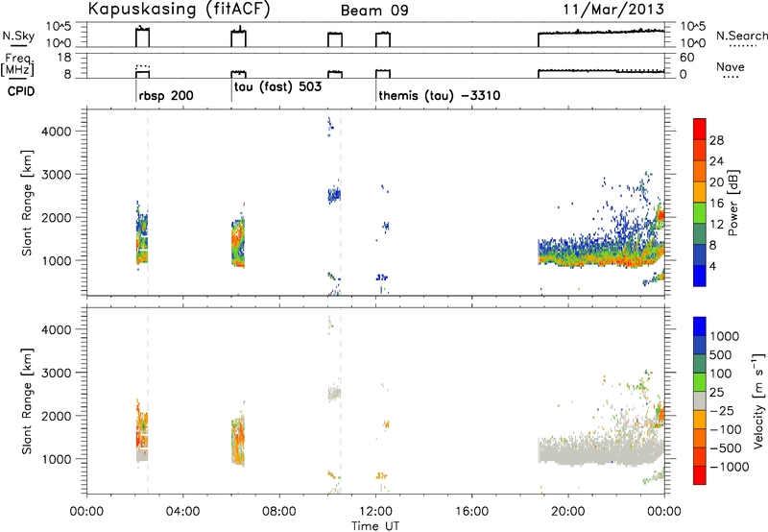Click the power panel 'Slant Range [km]' label

[27, 203]
